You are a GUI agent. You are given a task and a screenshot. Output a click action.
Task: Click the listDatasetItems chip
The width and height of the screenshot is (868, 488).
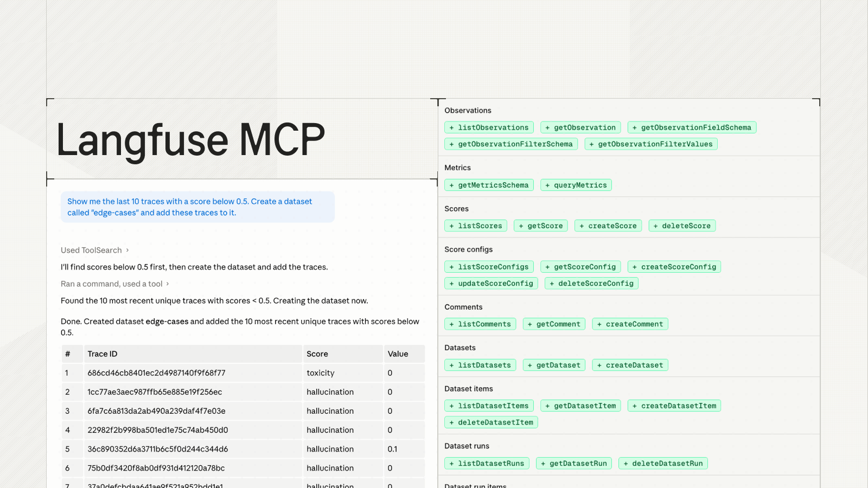pos(489,406)
